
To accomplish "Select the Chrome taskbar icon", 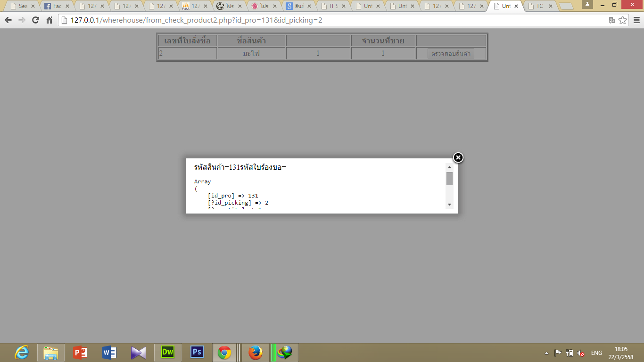I will (x=225, y=353).
